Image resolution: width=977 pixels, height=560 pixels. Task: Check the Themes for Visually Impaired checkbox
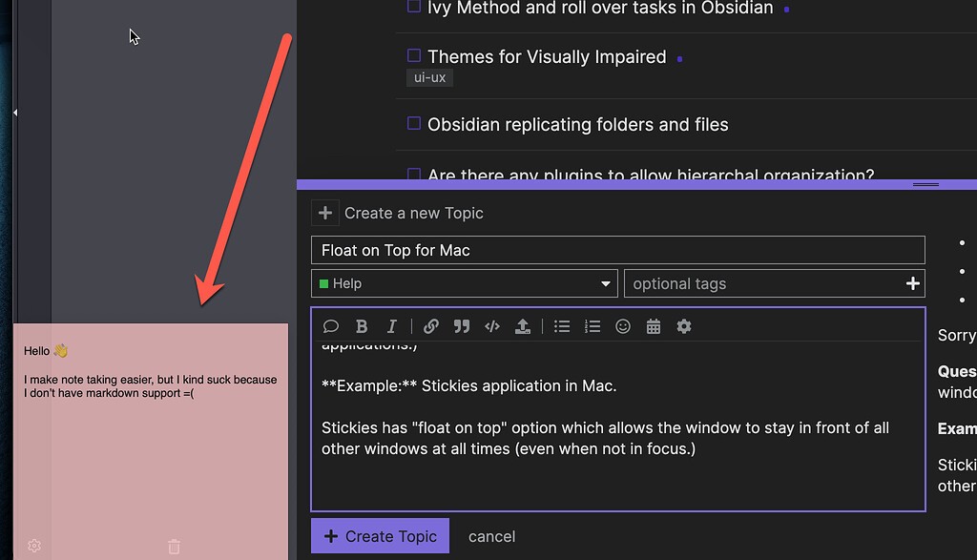point(413,56)
